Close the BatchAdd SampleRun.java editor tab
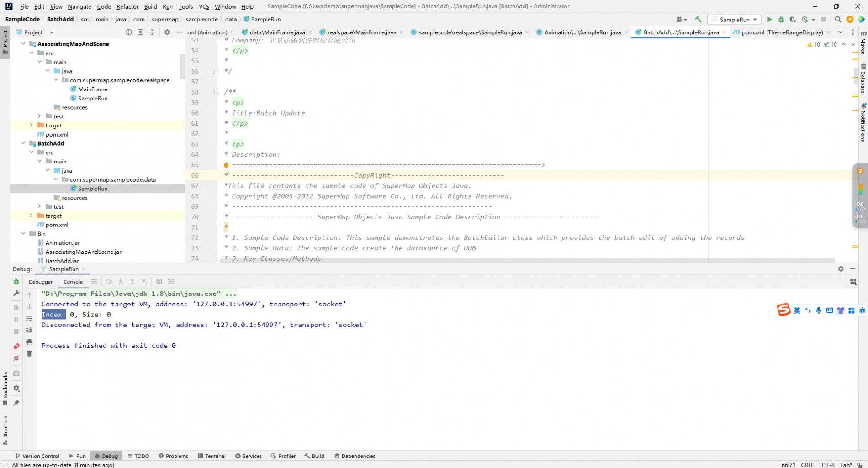 [x=725, y=32]
